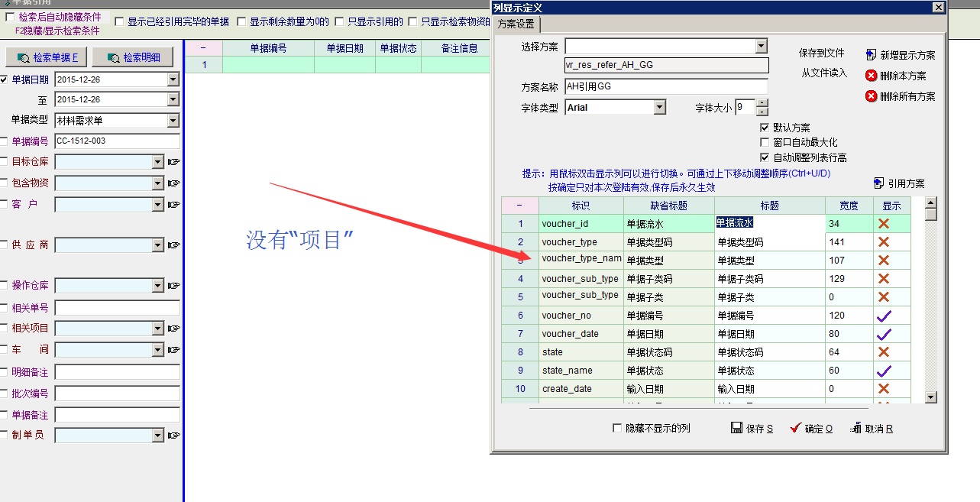Open the 单据类型 材料需求单 dropdown

coord(173,121)
